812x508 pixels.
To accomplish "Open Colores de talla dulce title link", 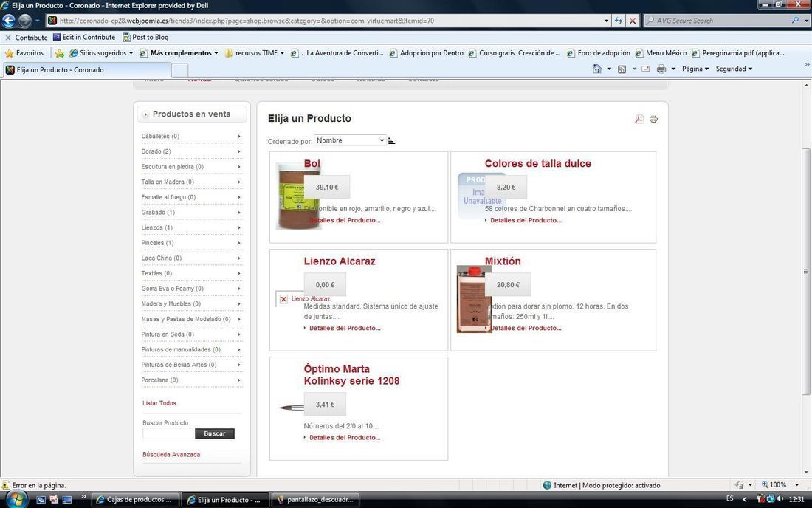I will click(x=537, y=164).
